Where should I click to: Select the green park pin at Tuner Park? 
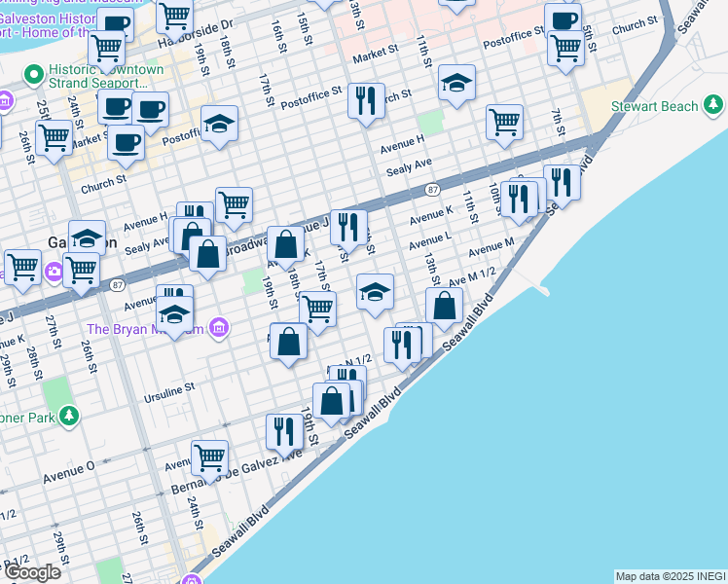[68, 416]
